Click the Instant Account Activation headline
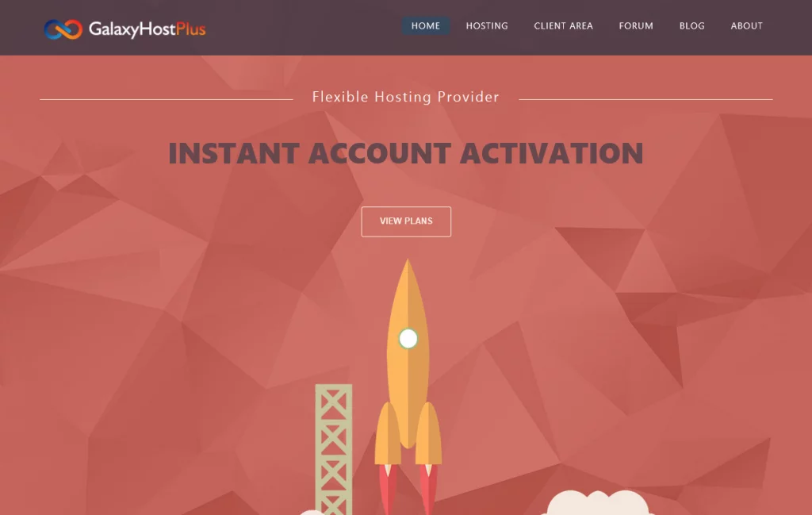This screenshot has width=812, height=515. tap(406, 153)
